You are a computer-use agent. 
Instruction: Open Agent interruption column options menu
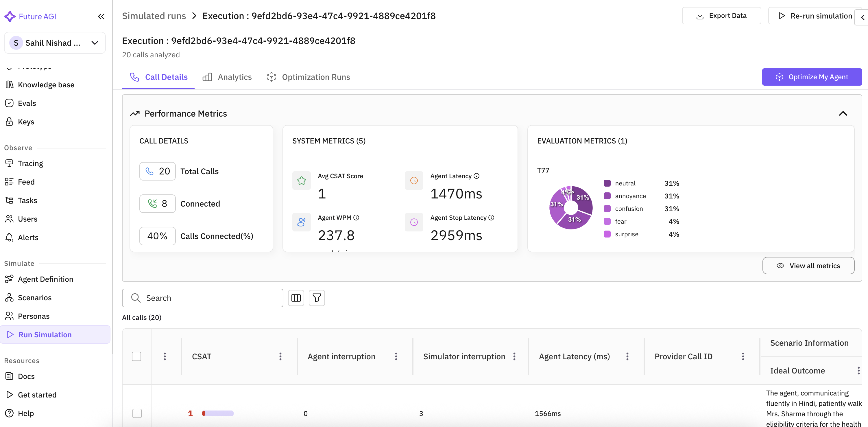tap(396, 357)
